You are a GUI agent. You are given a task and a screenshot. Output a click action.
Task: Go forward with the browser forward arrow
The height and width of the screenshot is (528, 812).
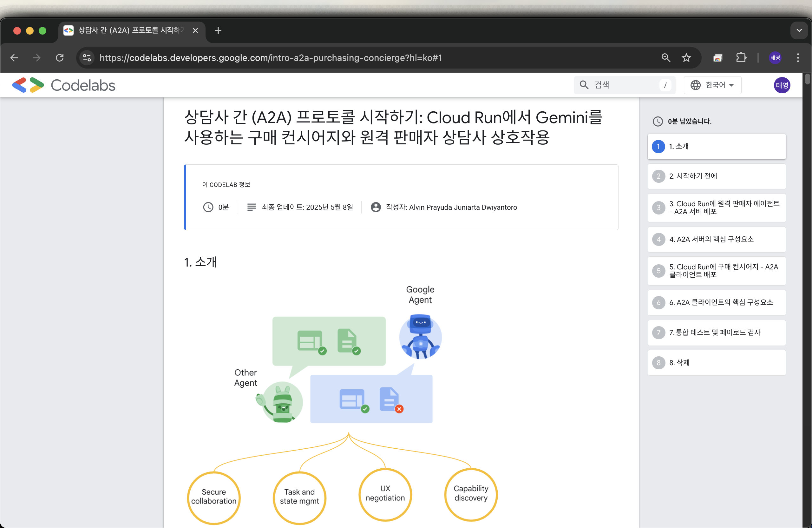click(36, 58)
